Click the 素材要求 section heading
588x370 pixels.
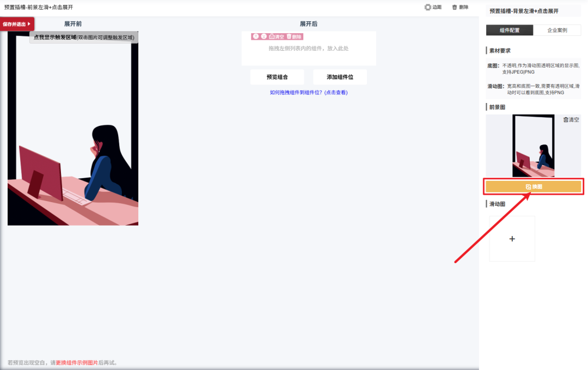499,51
